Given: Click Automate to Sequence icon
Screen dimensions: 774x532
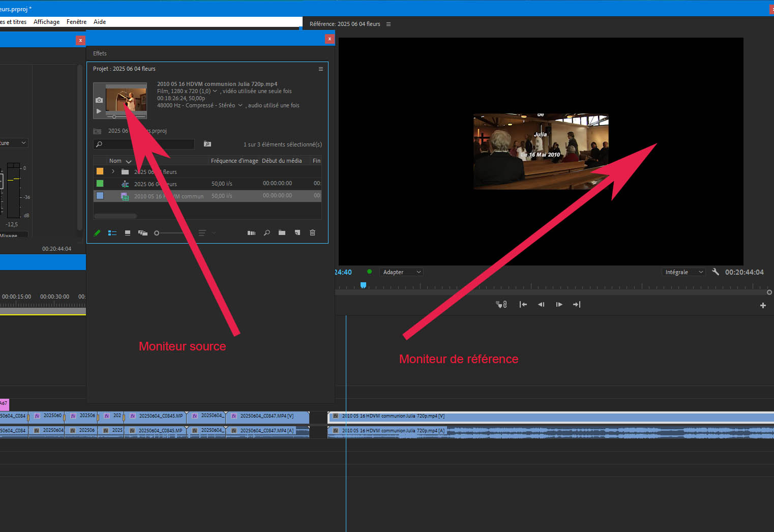Looking at the screenshot, I should click(251, 233).
